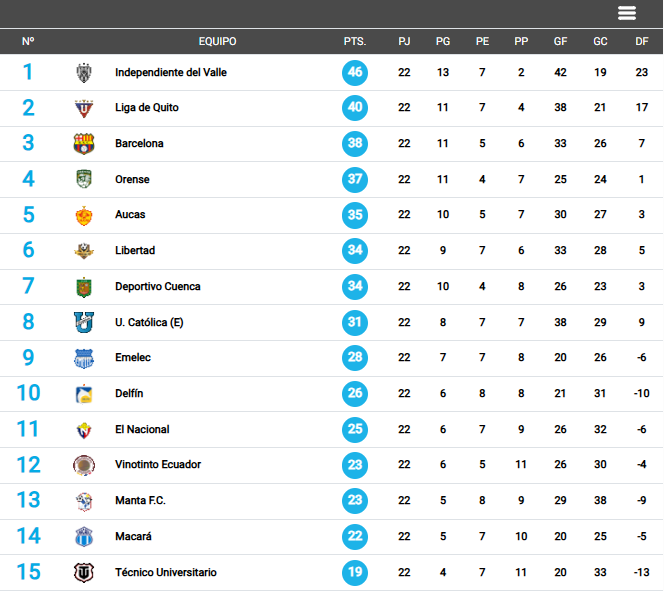The height and width of the screenshot is (591, 664).
Task: Click the Delfín team name
Action: pyautogui.click(x=129, y=393)
